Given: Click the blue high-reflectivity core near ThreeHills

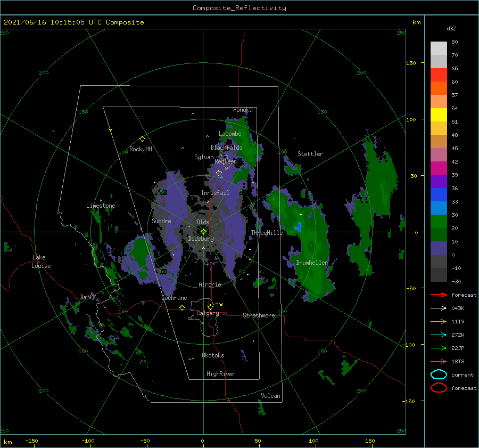Looking at the screenshot, I should click(x=299, y=226).
